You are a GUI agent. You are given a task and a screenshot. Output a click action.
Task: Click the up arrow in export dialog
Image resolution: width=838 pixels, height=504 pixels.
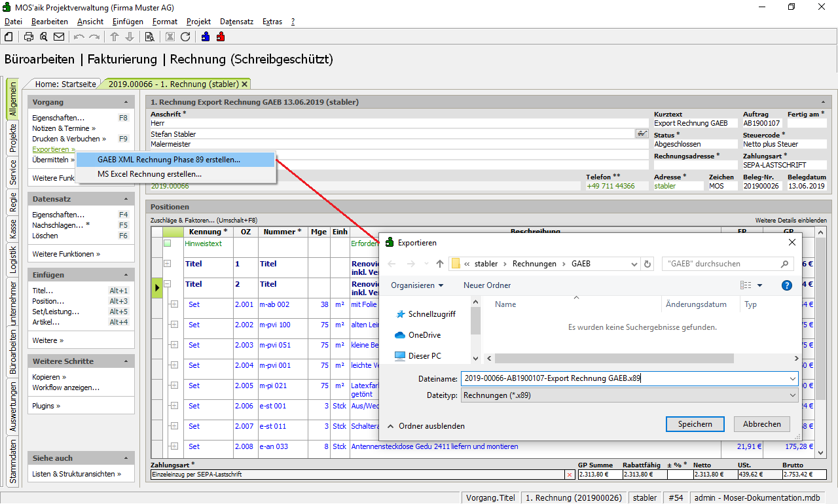(440, 264)
